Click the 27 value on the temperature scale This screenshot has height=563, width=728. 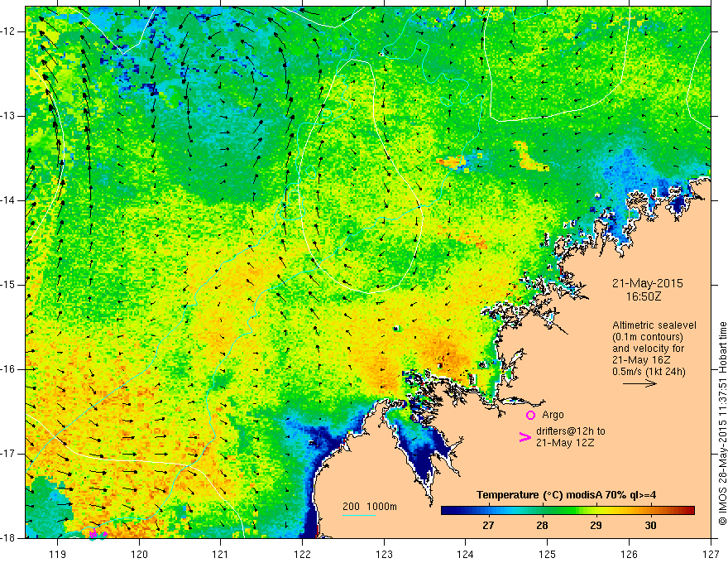(488, 526)
